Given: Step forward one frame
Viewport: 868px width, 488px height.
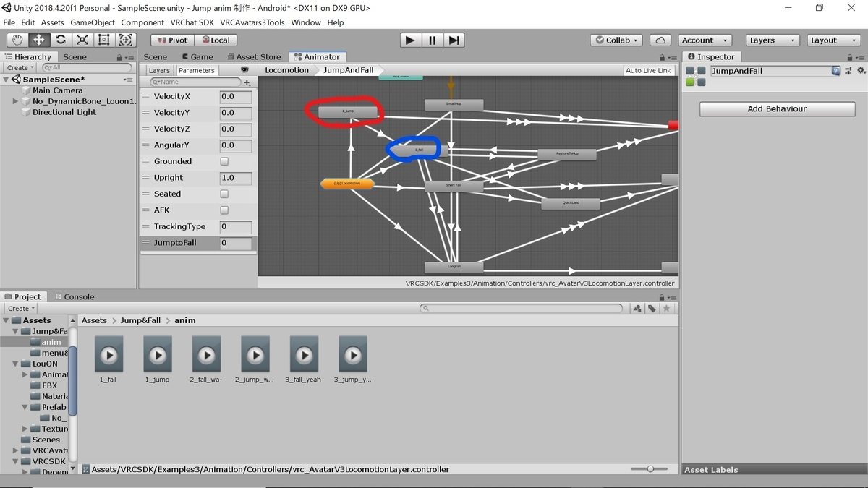Looking at the screenshot, I should [454, 40].
